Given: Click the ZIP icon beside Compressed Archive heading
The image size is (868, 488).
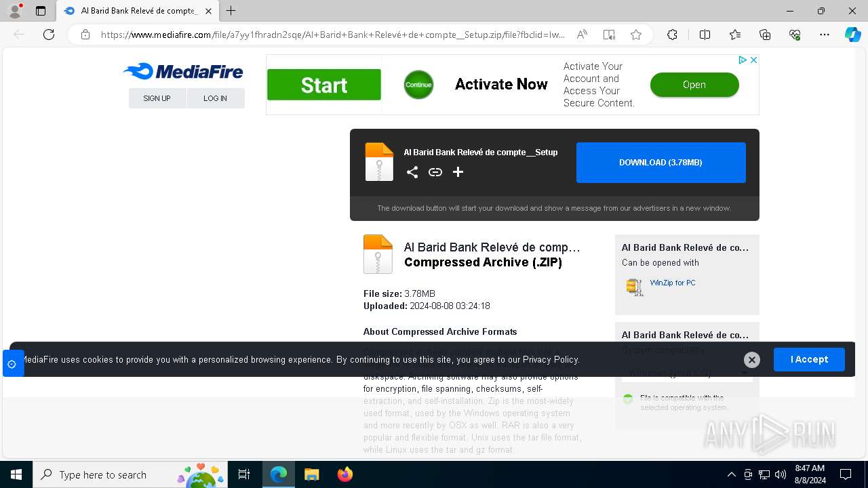Looking at the screenshot, I should pyautogui.click(x=378, y=254).
